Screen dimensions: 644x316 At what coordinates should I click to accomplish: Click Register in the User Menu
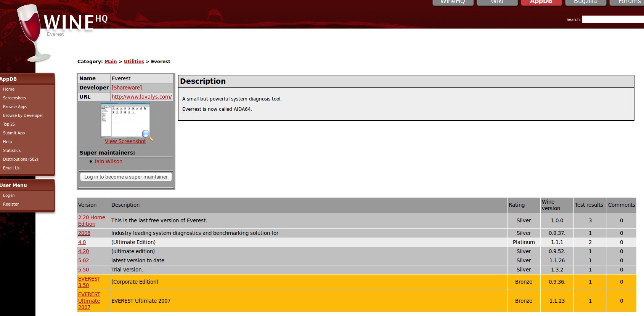11,204
